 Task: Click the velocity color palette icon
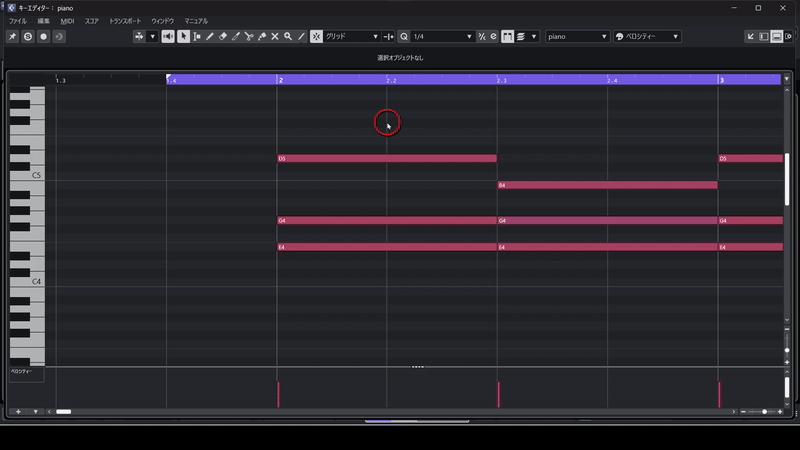point(619,36)
